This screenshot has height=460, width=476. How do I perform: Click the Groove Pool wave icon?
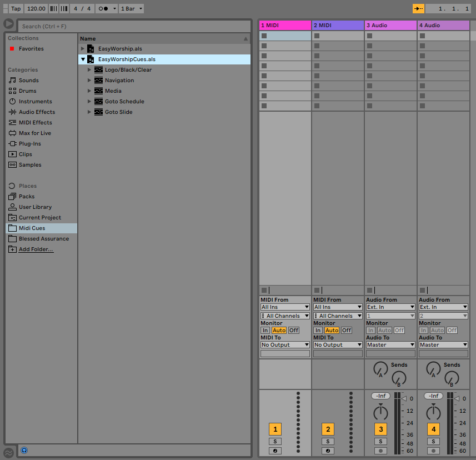[8, 453]
